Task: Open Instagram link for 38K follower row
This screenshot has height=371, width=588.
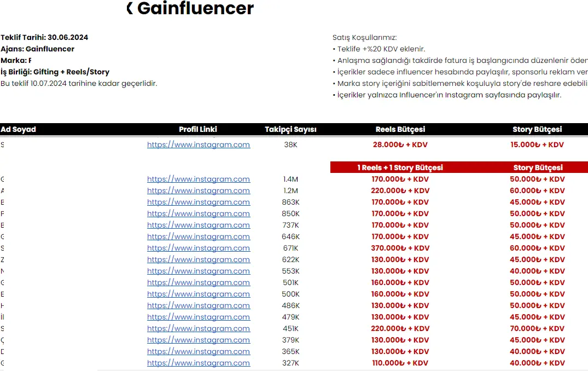Action: click(x=199, y=145)
